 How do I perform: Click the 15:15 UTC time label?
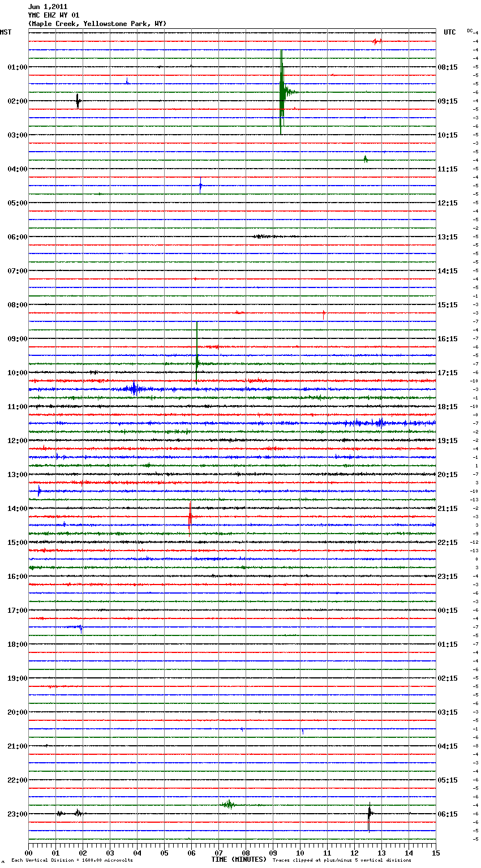coord(448,304)
